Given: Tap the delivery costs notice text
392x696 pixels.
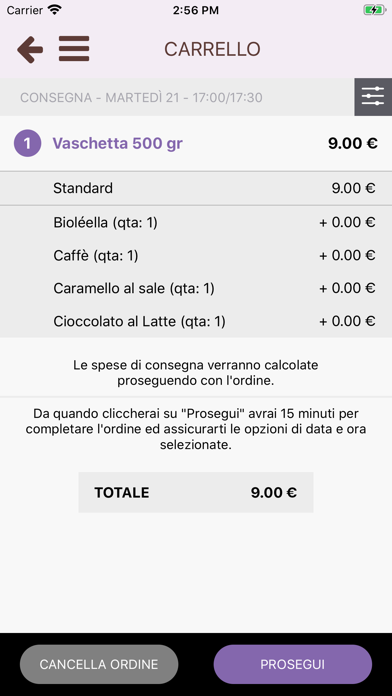Looking at the screenshot, I should 196,373.
